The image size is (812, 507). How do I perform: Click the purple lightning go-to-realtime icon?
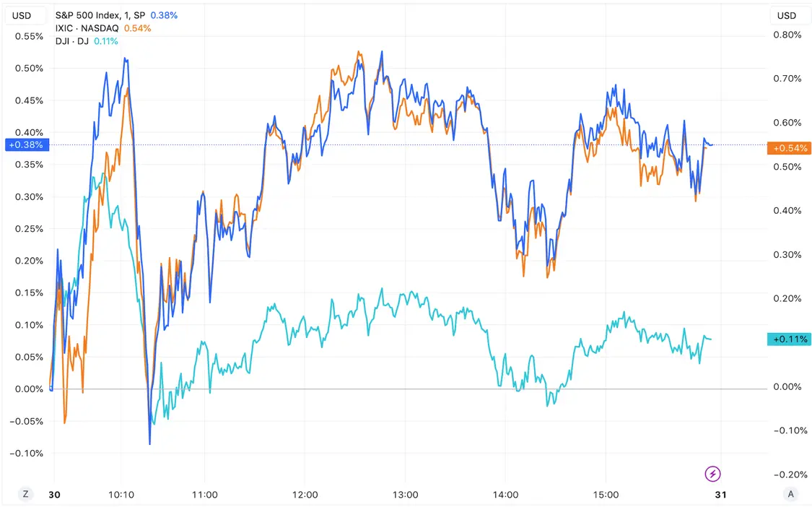[712, 474]
